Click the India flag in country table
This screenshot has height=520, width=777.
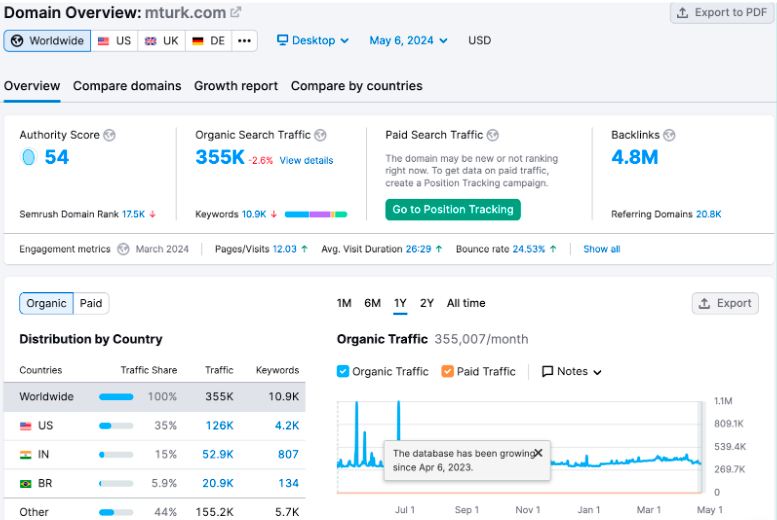(25, 455)
